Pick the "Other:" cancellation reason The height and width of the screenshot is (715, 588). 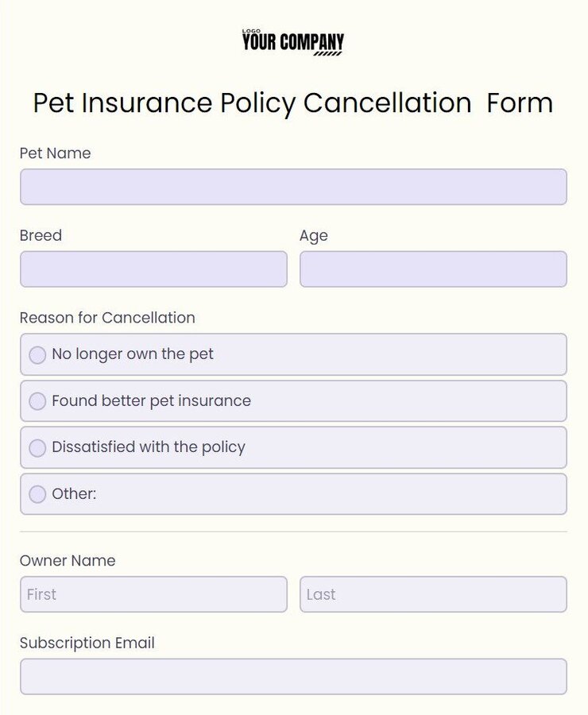pyautogui.click(x=37, y=493)
